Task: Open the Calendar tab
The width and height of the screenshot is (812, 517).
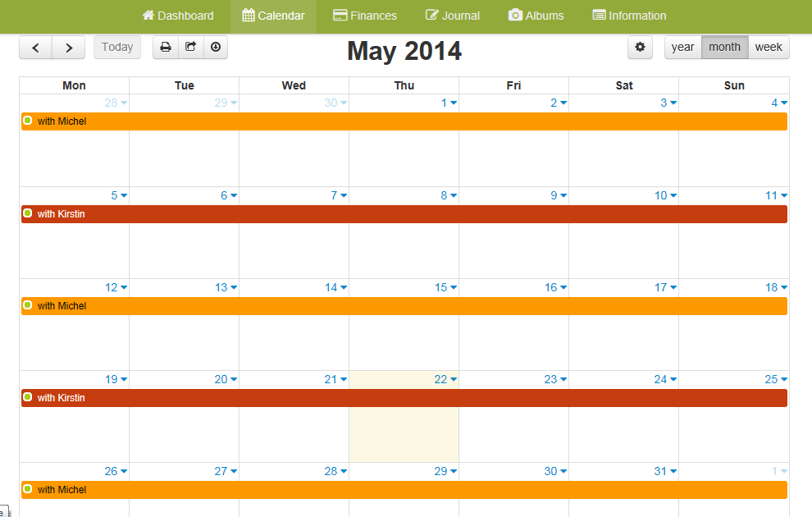Action: 273,16
